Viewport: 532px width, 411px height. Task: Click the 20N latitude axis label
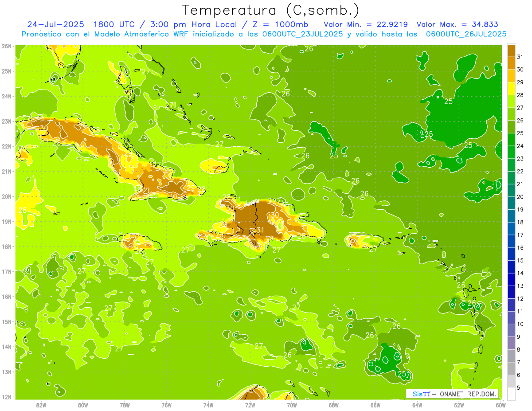(7, 196)
